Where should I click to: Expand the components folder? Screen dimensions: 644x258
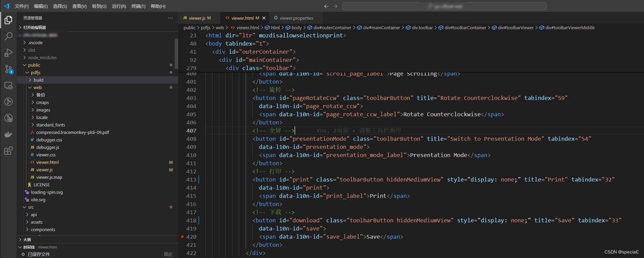(x=97, y=229)
